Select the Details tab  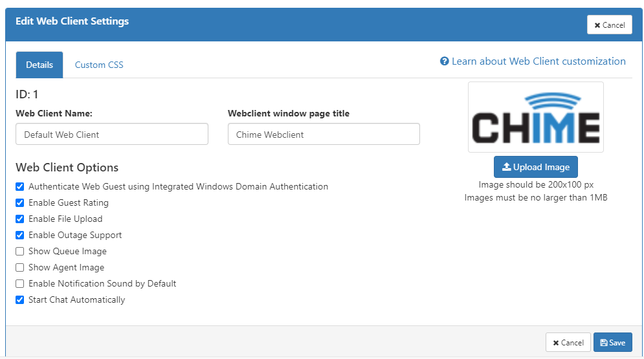tap(39, 65)
